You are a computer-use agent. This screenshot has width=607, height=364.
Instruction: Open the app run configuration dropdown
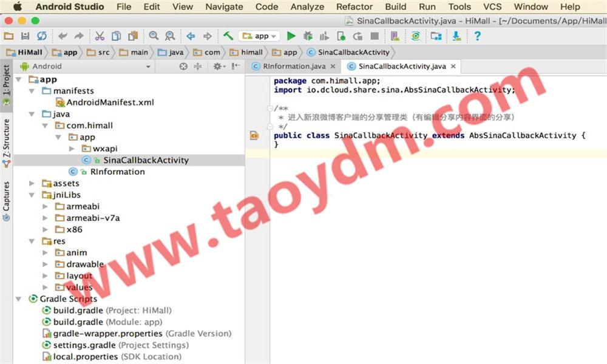coord(259,36)
